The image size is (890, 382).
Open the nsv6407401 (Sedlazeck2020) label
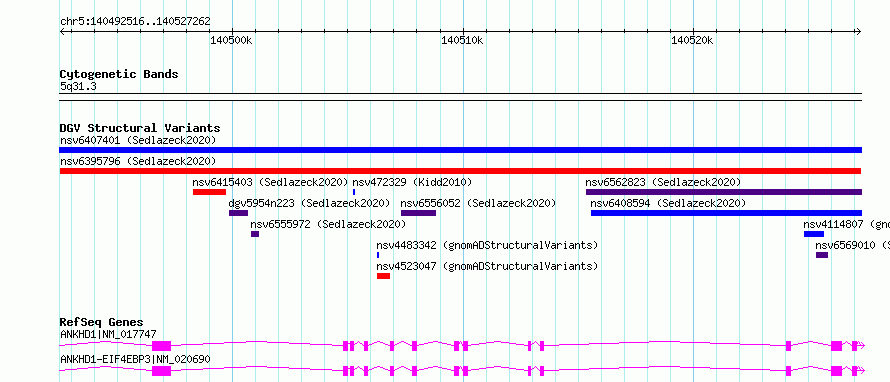coord(138,140)
